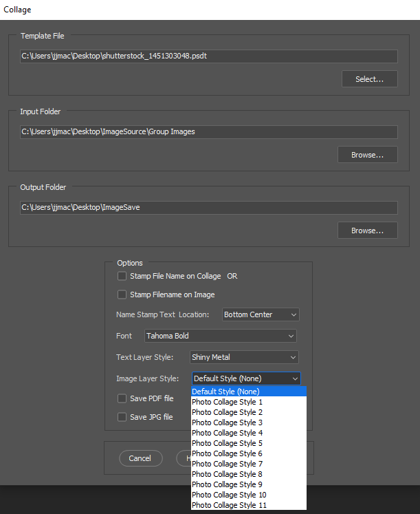Open the Text Layer Style dropdown

coord(243,357)
